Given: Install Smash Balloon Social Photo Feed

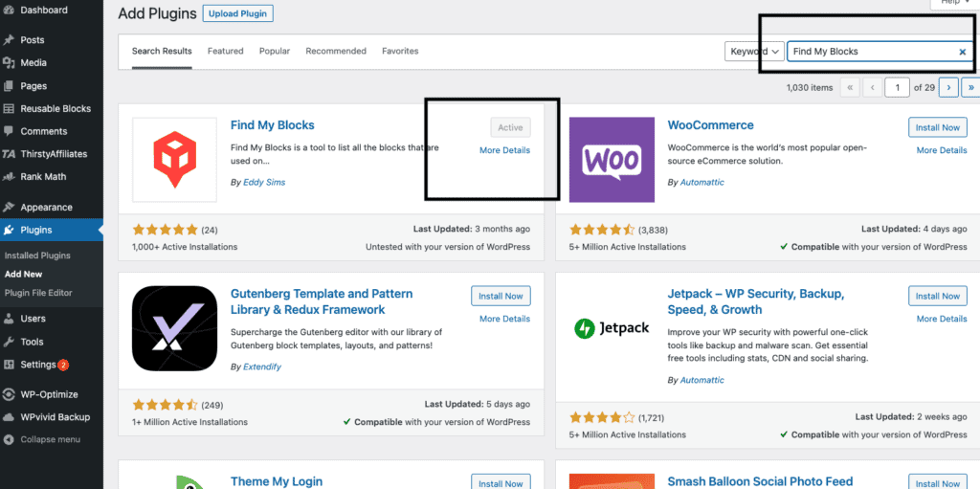Looking at the screenshot, I should 938,483.
